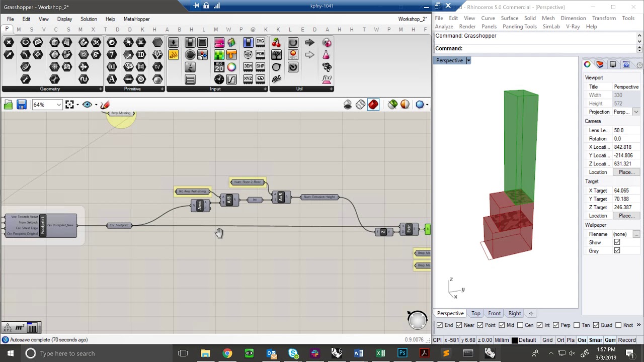The height and width of the screenshot is (362, 644).
Task: Expand the Util panel plus
Action: point(331,89)
